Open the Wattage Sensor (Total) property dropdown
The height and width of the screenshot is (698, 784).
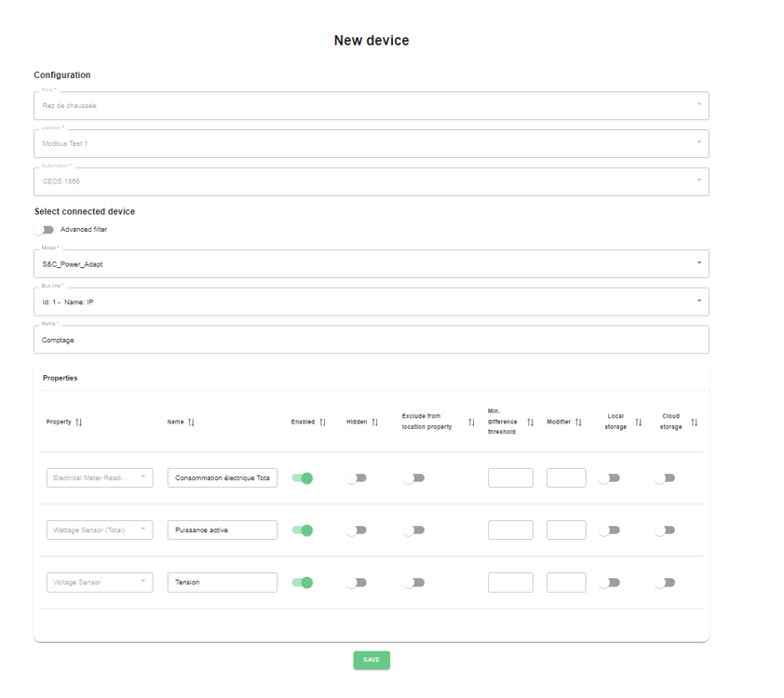click(x=100, y=530)
